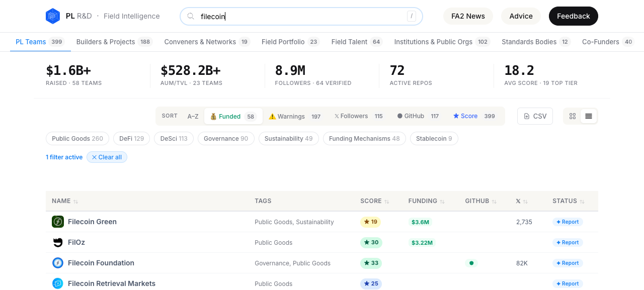Filter by Governance tag
Screen dimensions: 644x290
(226, 139)
